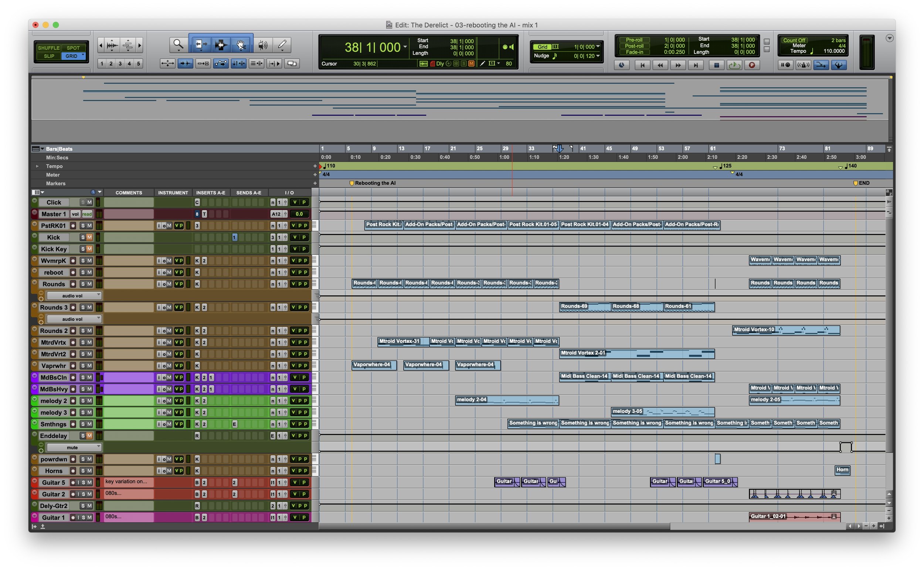This screenshot has height=570, width=924.
Task: Solo the Kick track
Action: coord(83,237)
